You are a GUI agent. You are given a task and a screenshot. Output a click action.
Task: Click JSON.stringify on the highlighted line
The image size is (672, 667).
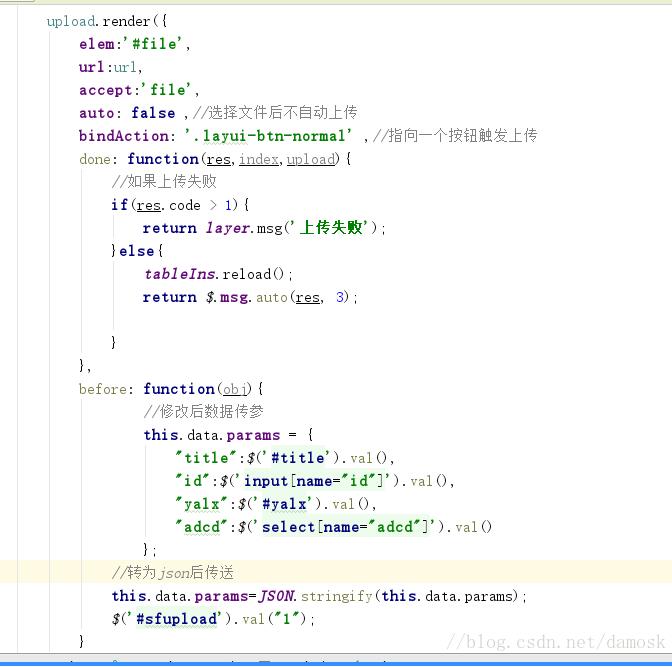pos(316,596)
